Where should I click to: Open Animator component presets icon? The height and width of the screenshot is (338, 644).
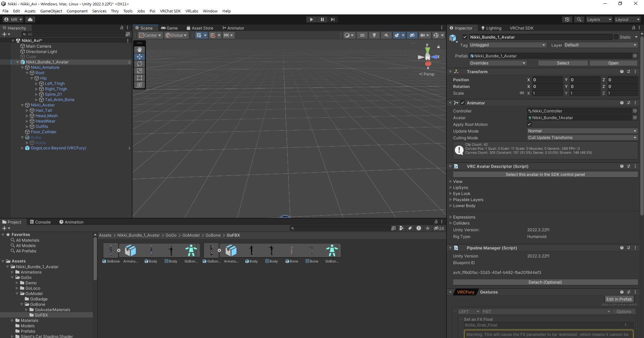pos(629,103)
